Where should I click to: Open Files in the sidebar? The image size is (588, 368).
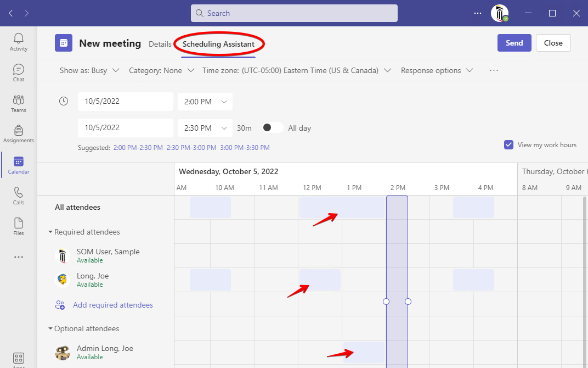[x=19, y=226]
